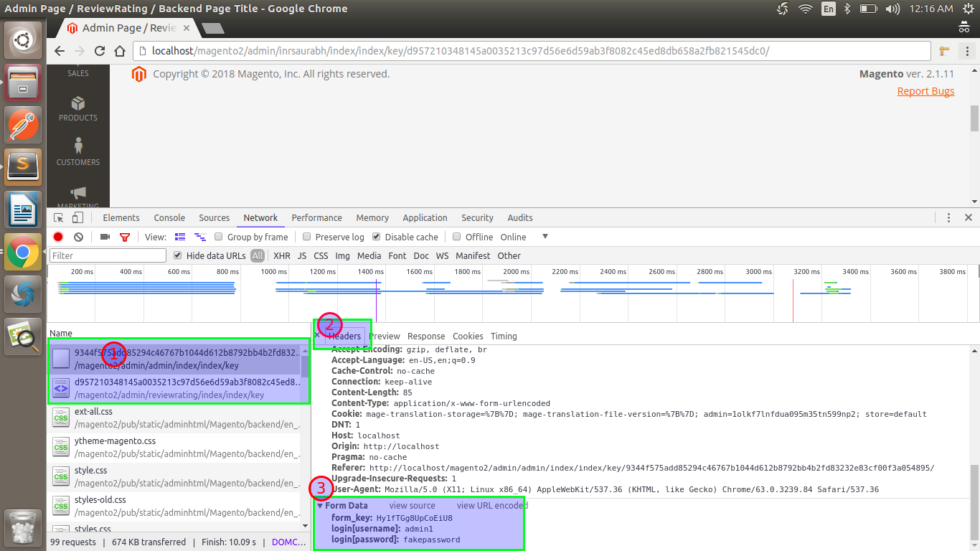Uncheck the Disable cache checkbox
Screen dimensions: 980x551
[377, 237]
